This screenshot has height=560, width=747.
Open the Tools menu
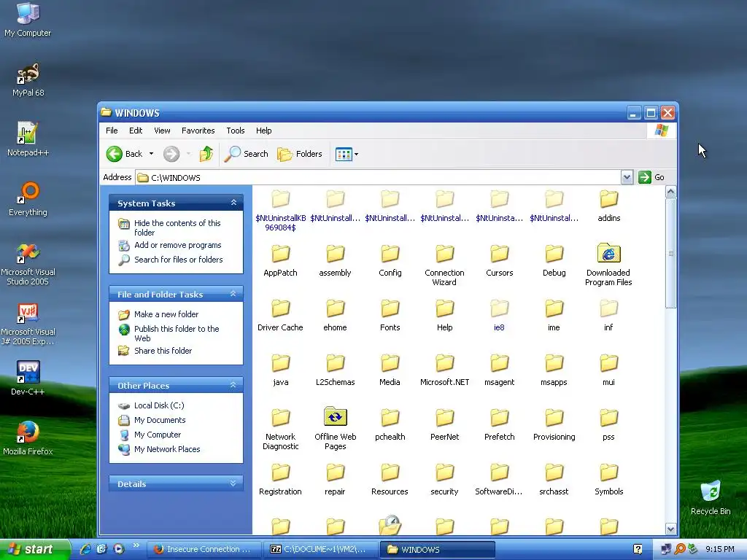[x=236, y=131]
